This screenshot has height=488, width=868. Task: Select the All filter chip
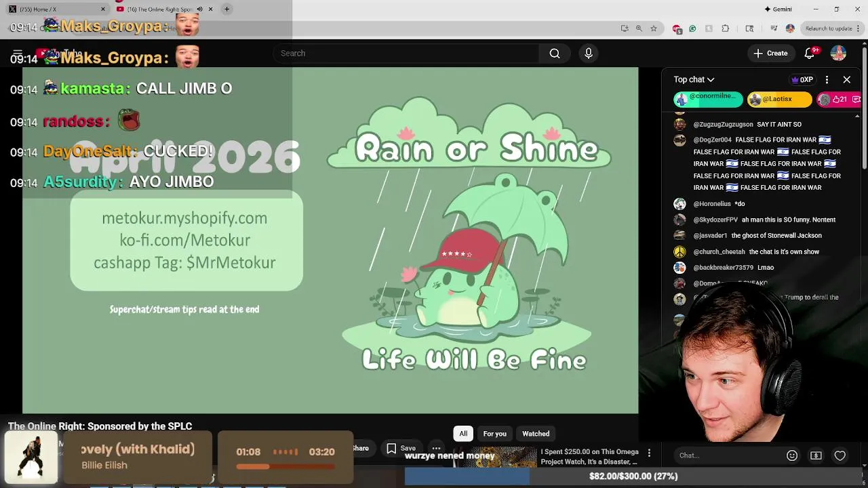coord(463,434)
